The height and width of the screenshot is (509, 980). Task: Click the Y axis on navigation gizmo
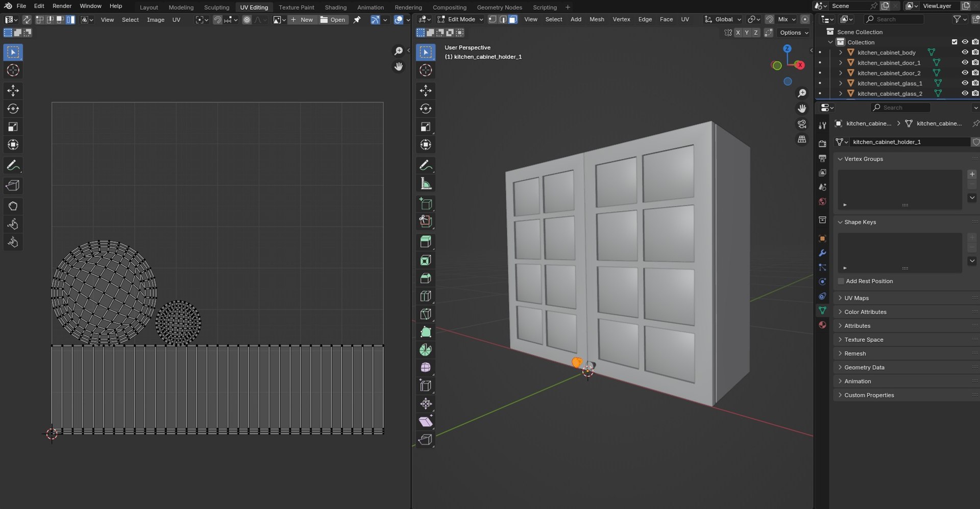point(777,65)
